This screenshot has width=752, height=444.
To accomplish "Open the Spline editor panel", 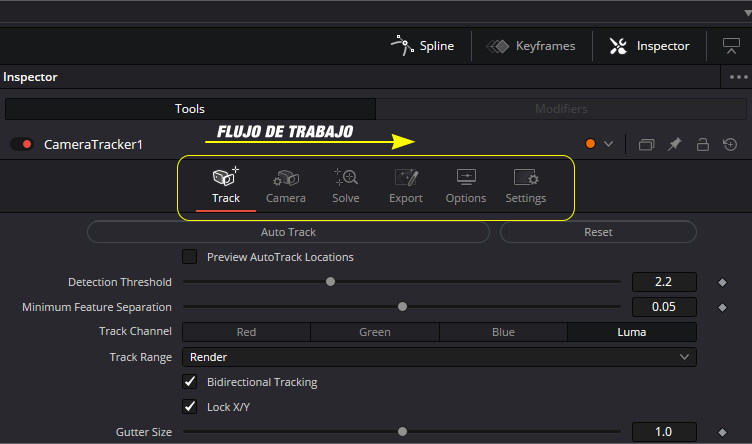I will tap(423, 46).
